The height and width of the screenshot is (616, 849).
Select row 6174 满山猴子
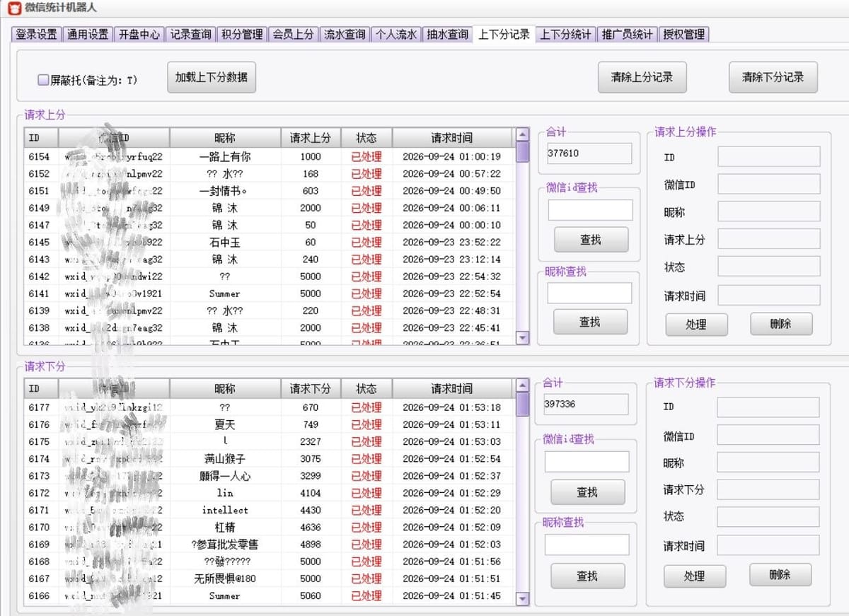(269, 459)
